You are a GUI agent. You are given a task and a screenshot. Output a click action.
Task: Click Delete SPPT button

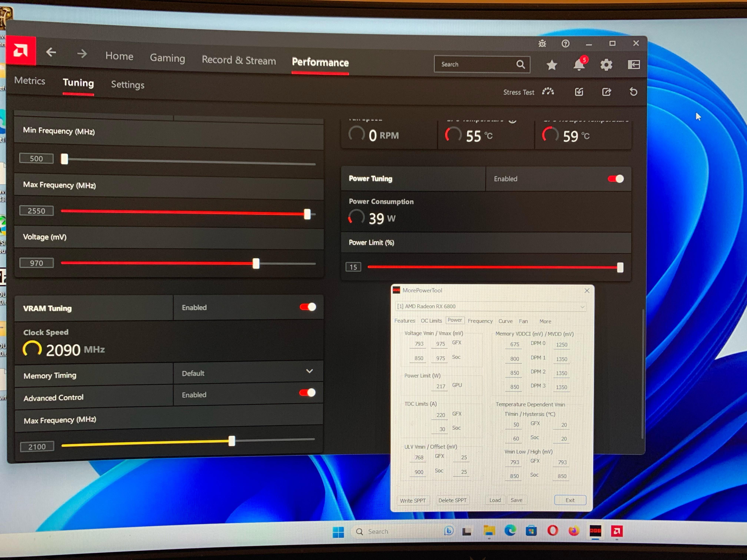452,500
